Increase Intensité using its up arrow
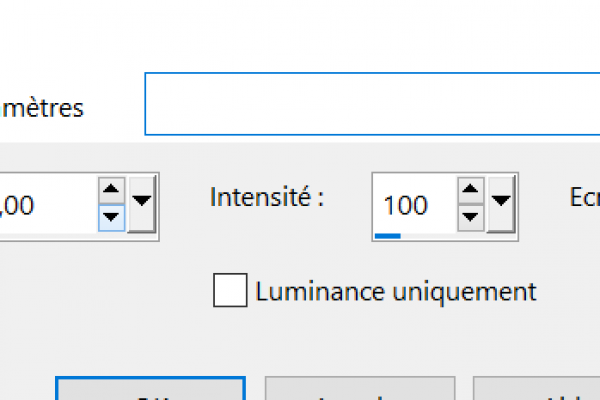The height and width of the screenshot is (400, 600). [x=470, y=190]
